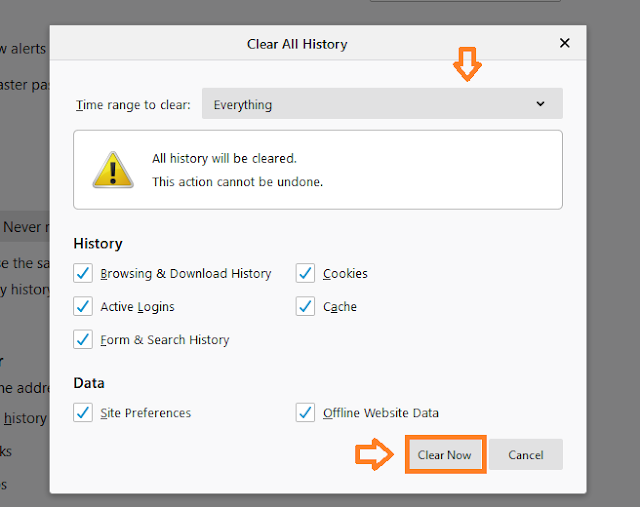Click the Data section heading

89,383
